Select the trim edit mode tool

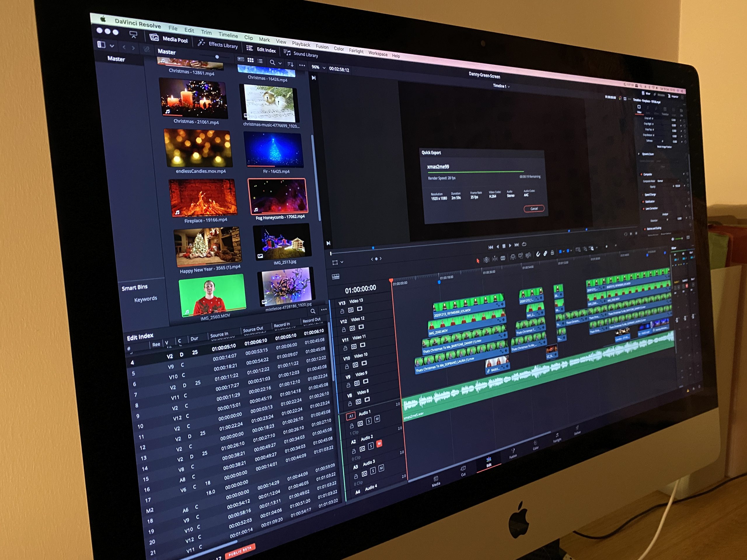[486, 260]
